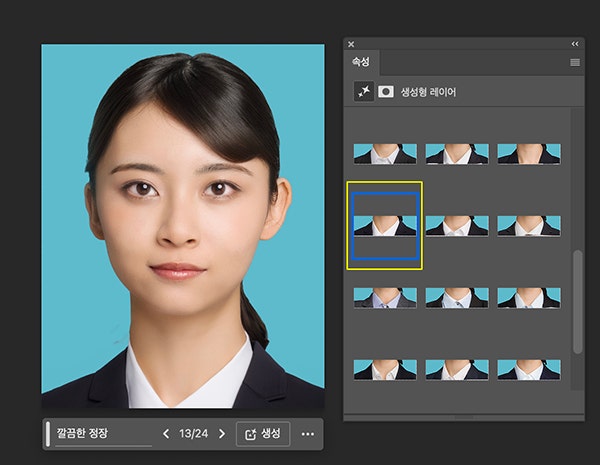Select the last variation thumbnail in the top row

pos(529,154)
